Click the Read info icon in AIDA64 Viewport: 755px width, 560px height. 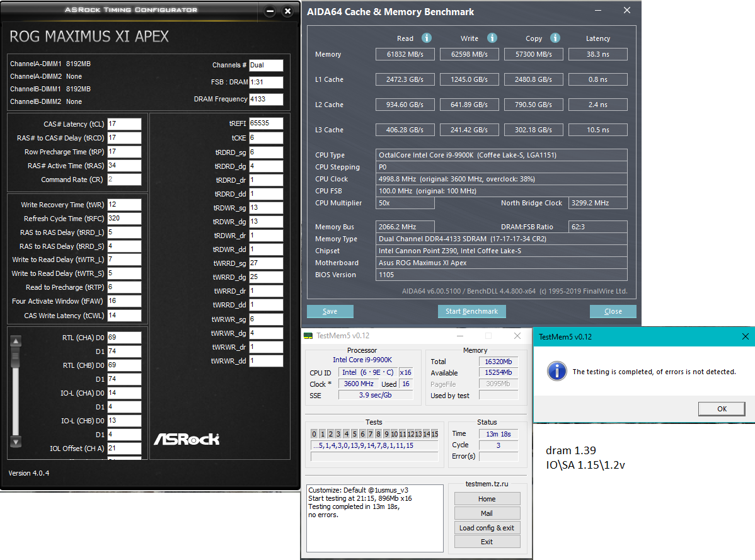[x=427, y=38]
